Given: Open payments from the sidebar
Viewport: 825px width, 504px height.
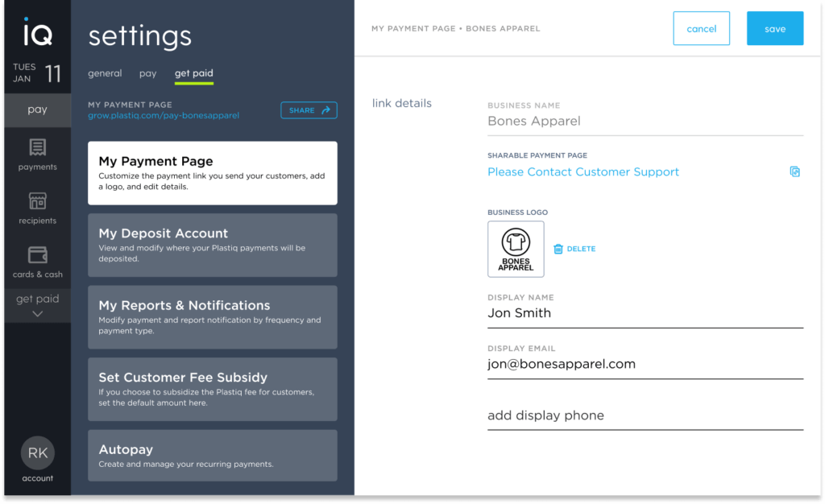Looking at the screenshot, I should coord(37,157).
